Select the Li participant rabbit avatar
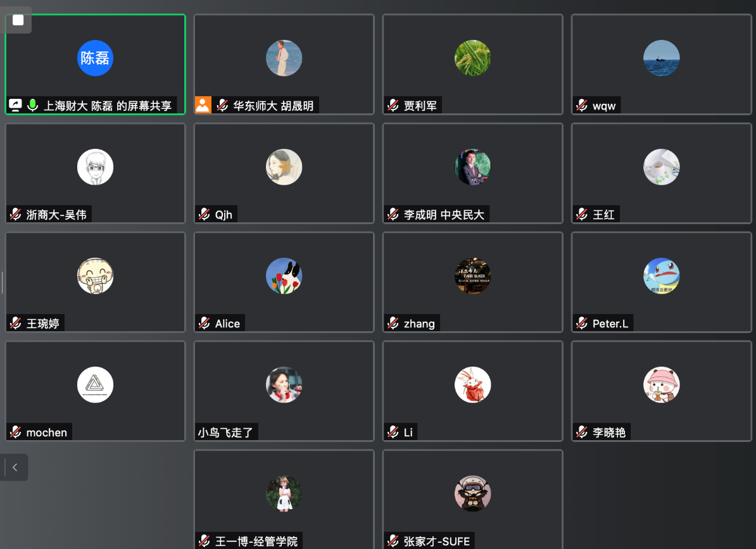This screenshot has width=756, height=549. (472, 385)
